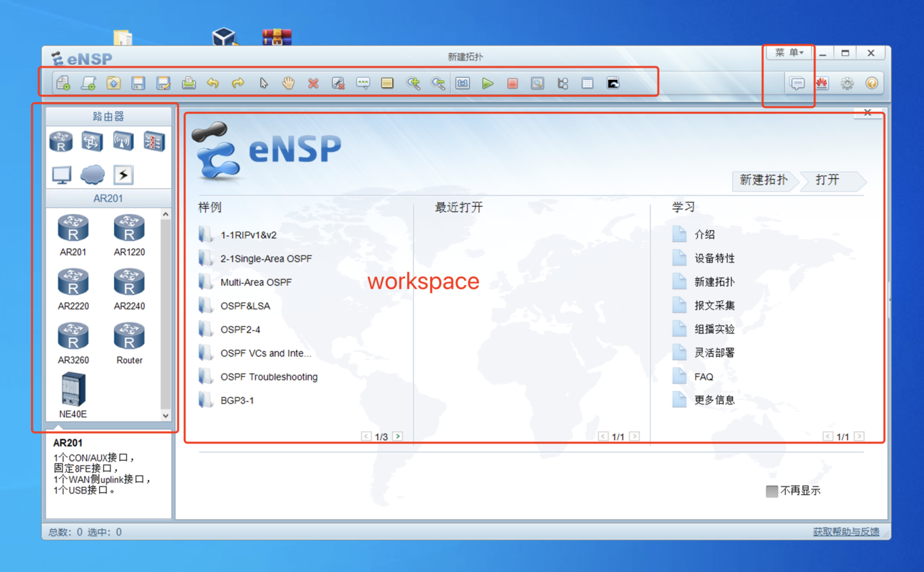Viewport: 924px width, 572px height.
Task: Select the Cloud device icon
Action: 93,173
